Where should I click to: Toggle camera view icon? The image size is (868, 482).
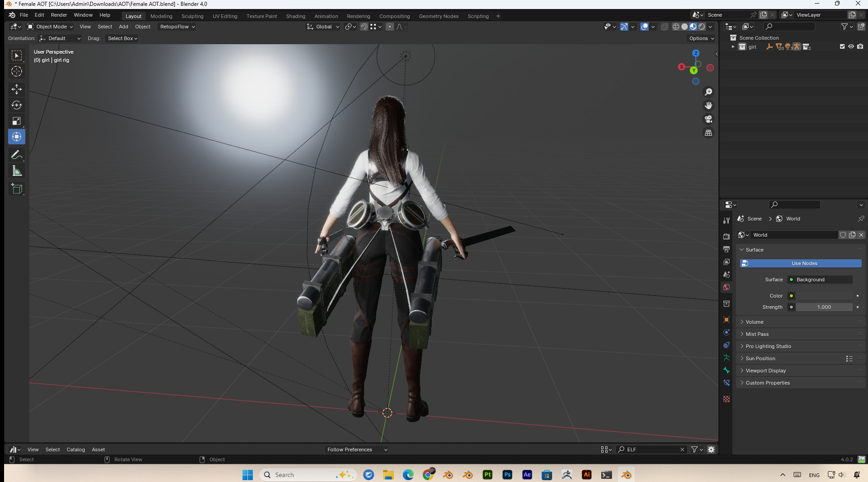[x=708, y=119]
